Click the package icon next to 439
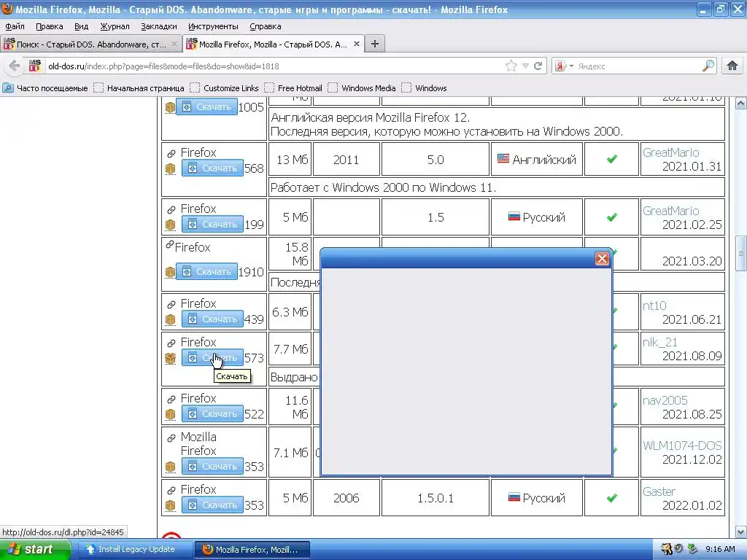Viewport: 747px width, 560px height. point(170,319)
